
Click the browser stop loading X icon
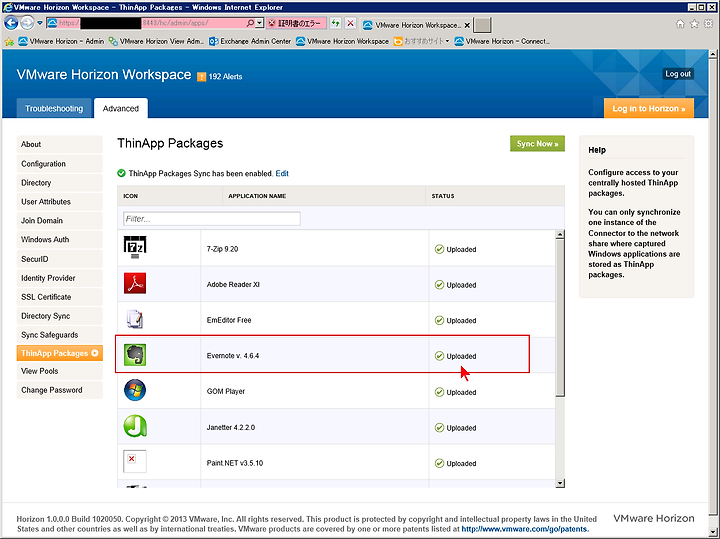pos(350,23)
